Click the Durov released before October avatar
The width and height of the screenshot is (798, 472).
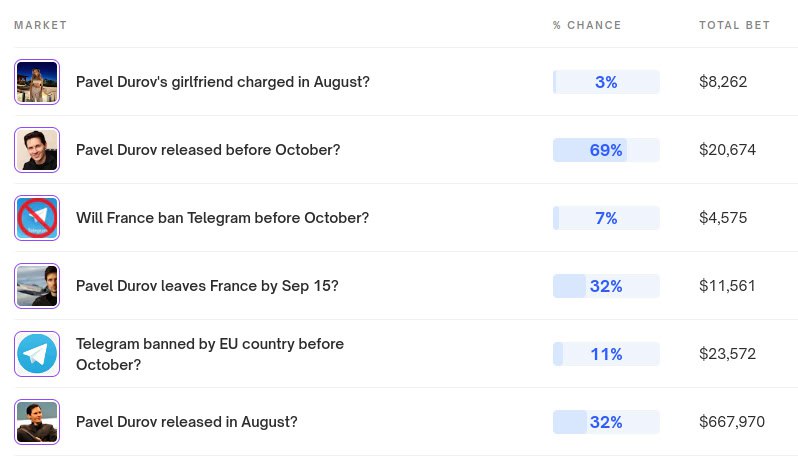[x=37, y=150]
